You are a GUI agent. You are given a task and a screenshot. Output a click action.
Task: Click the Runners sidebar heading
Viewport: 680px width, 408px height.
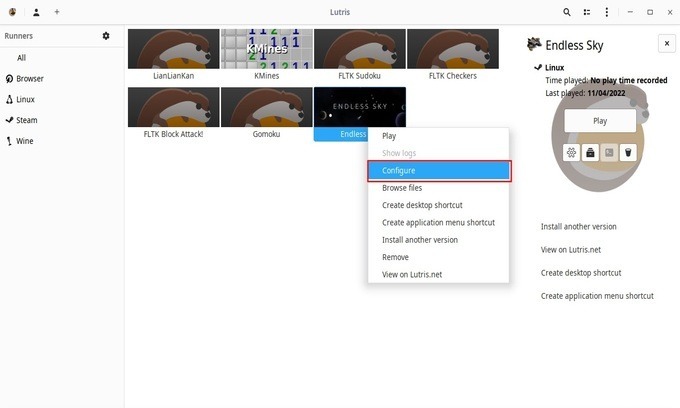(19, 36)
